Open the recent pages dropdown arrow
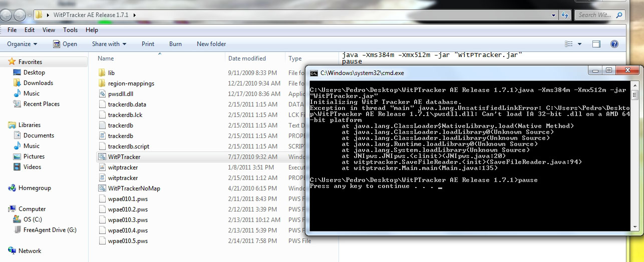Image resolution: width=644 pixels, height=262 pixels. tap(30, 15)
